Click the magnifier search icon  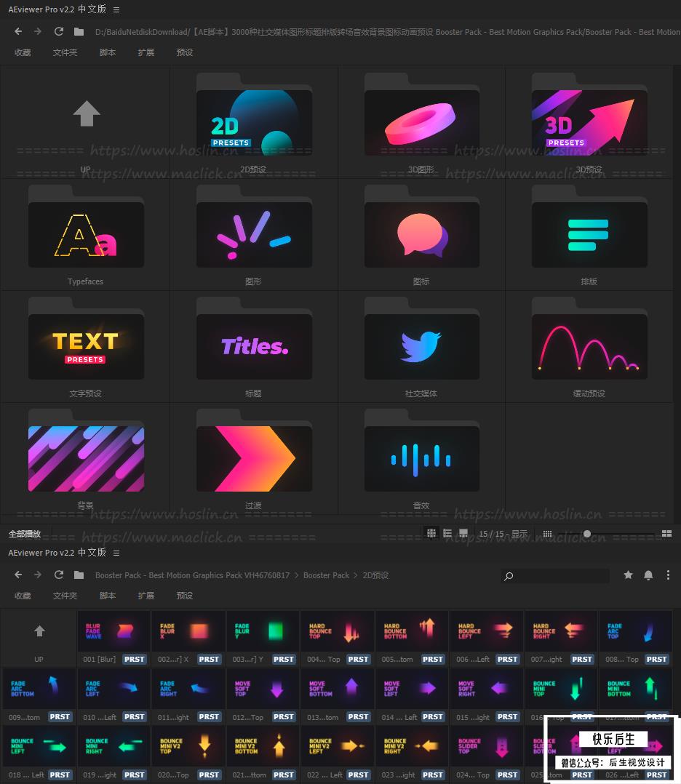point(509,576)
